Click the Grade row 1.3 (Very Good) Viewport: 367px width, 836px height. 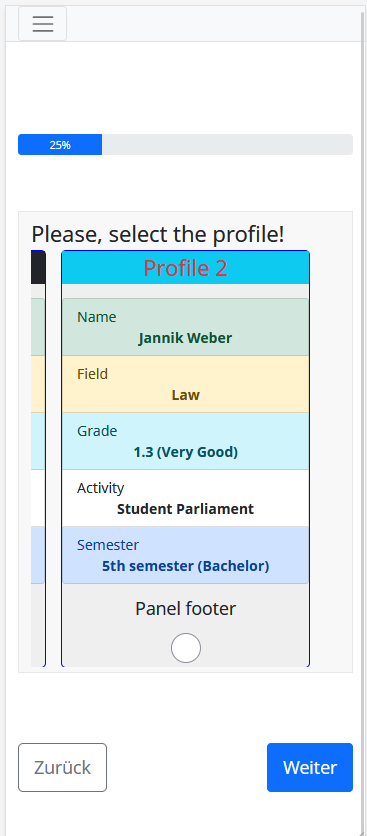click(x=186, y=441)
